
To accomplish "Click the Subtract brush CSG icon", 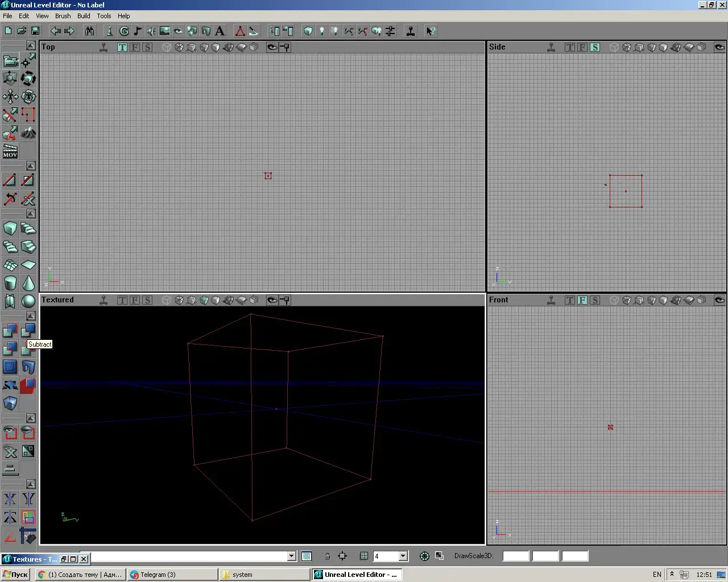I will (28, 331).
